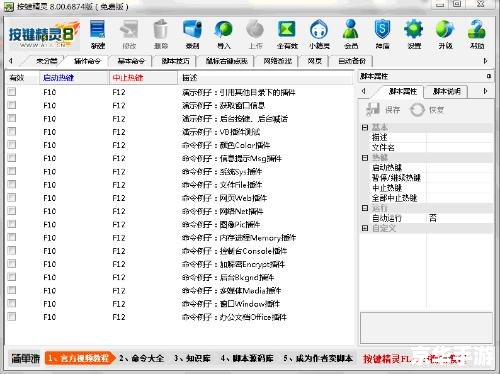Switch to the 脚本技巧 tab

(x=175, y=61)
